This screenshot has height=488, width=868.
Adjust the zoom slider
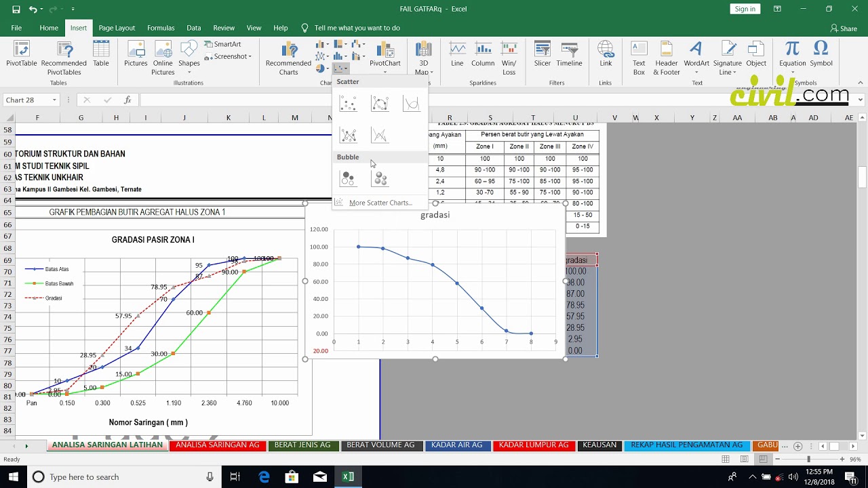click(x=808, y=460)
